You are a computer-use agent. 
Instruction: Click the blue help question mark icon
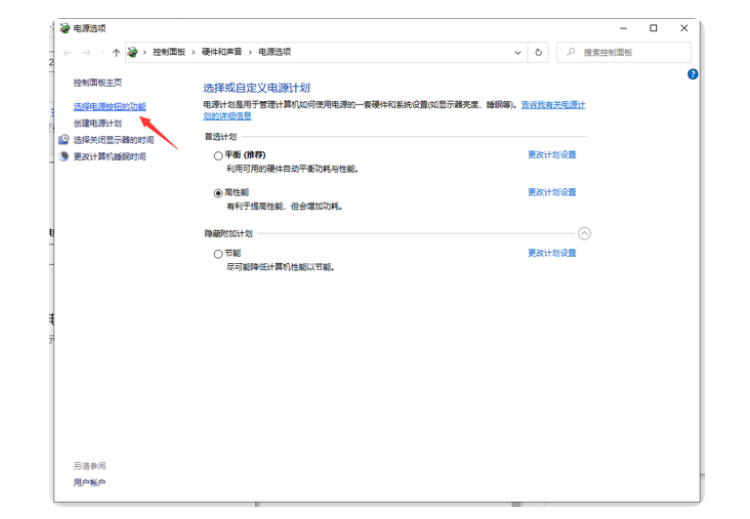(693, 74)
